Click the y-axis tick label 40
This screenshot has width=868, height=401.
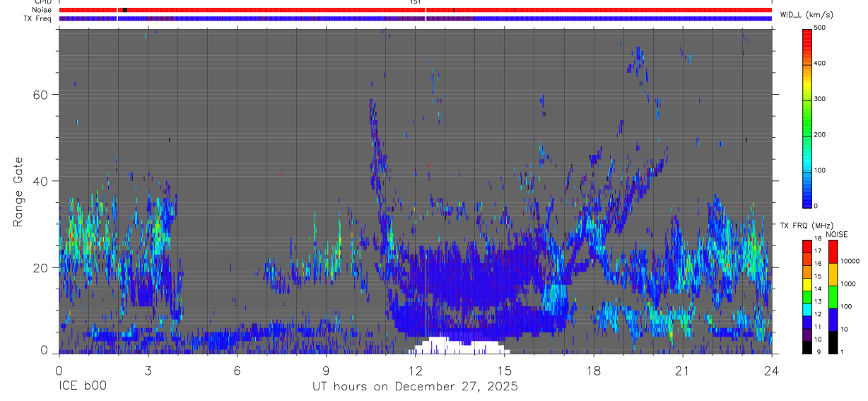tap(42, 181)
